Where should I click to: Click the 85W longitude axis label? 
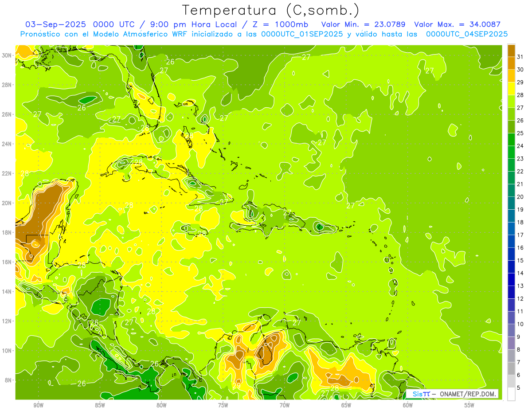pos(100,405)
